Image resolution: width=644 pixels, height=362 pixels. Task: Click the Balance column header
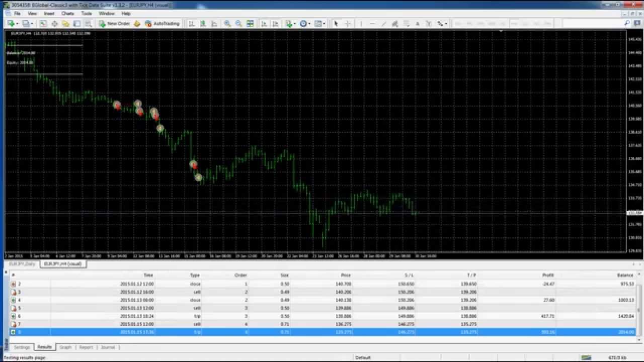coord(625,275)
